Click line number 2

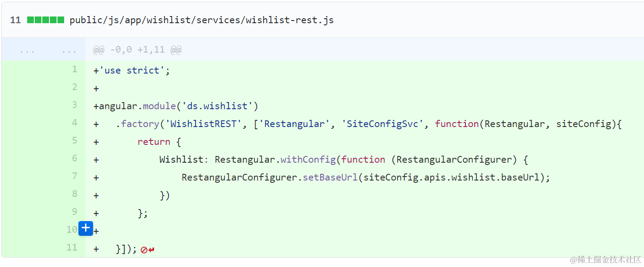tap(74, 87)
